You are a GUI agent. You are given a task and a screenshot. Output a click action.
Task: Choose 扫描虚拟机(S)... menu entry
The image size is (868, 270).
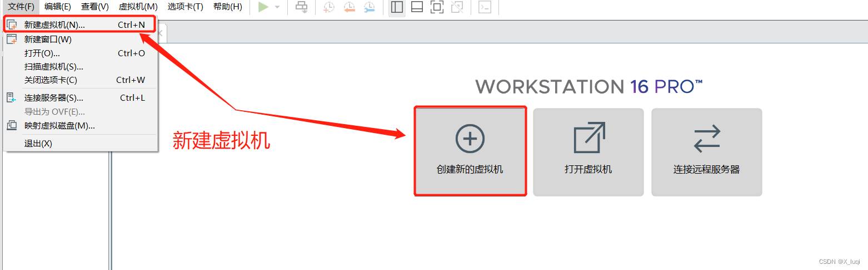pyautogui.click(x=81, y=66)
